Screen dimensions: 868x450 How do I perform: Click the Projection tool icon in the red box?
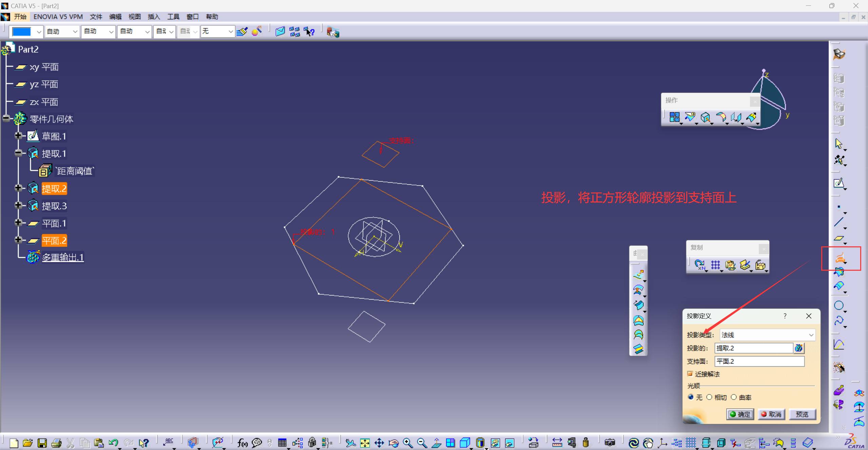840,258
